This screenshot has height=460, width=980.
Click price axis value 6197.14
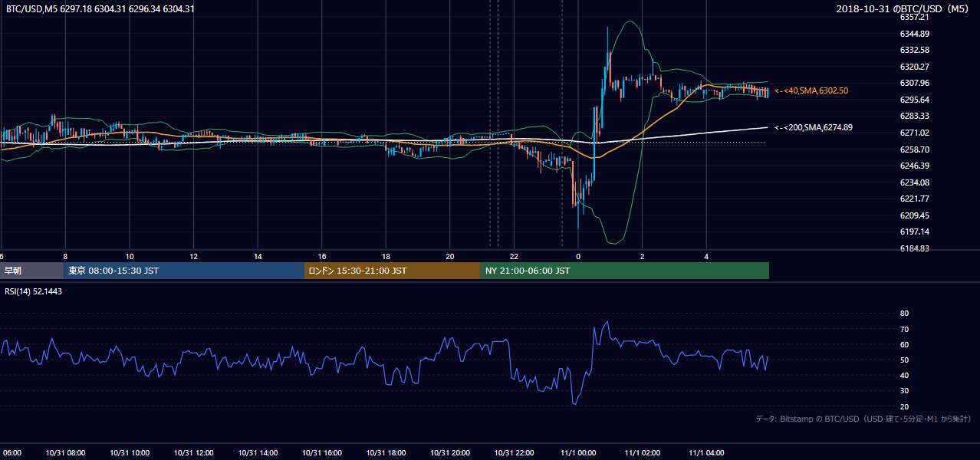[915, 232]
